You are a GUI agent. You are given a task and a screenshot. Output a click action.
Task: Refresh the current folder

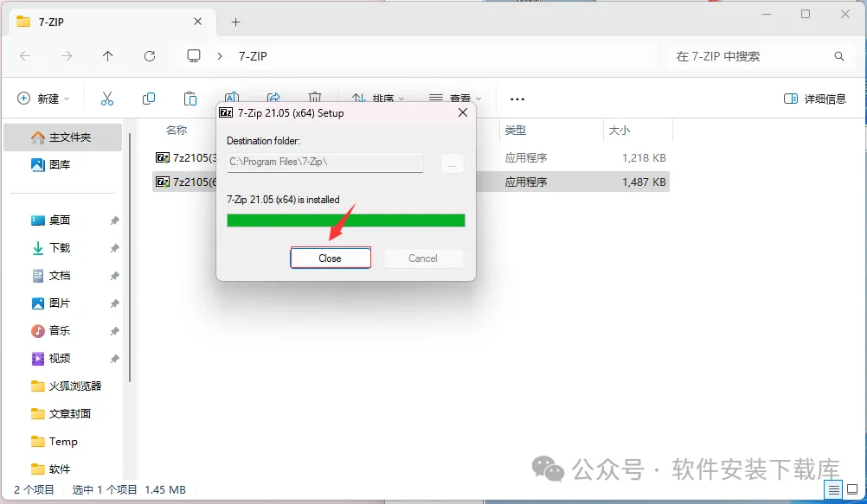point(150,56)
